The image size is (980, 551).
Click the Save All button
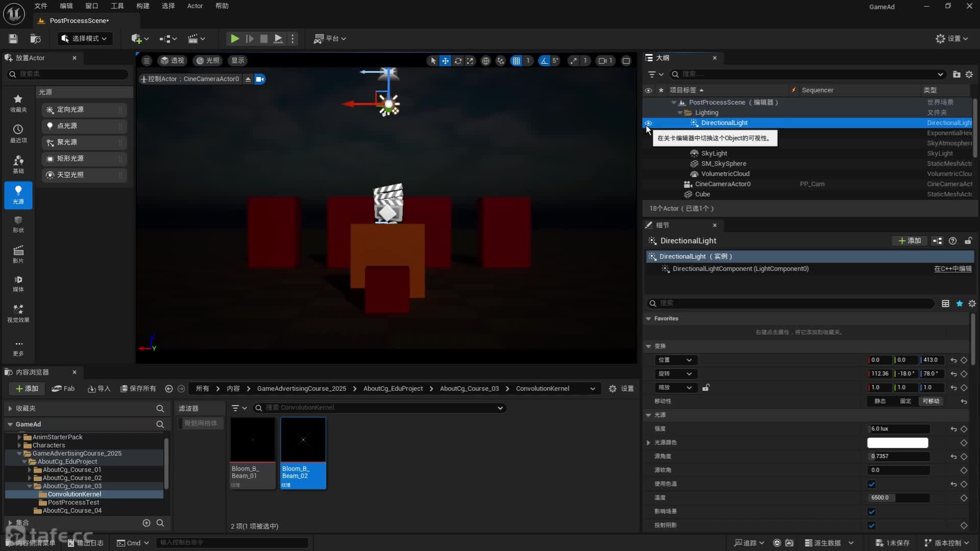(138, 388)
